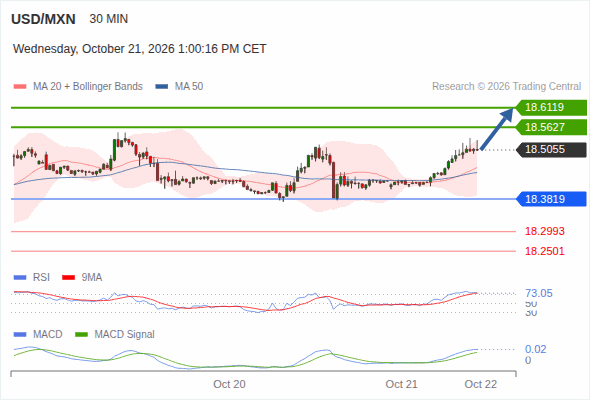Click the MACD legend label
Screen dimensions: 590x400
[48, 335]
